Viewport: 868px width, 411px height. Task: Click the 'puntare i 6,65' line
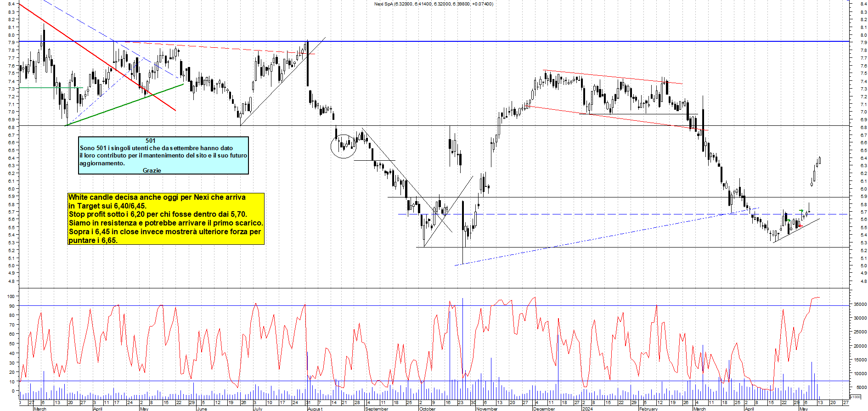click(x=93, y=240)
